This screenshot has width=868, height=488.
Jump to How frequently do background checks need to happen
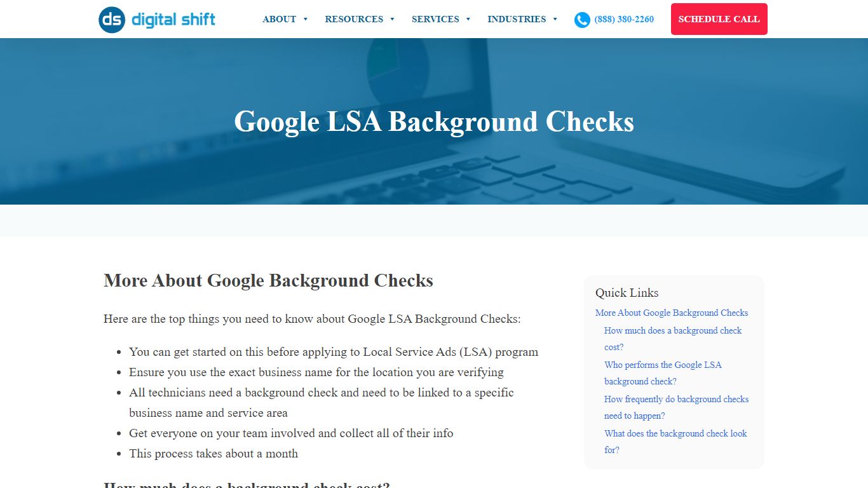pyautogui.click(x=676, y=407)
